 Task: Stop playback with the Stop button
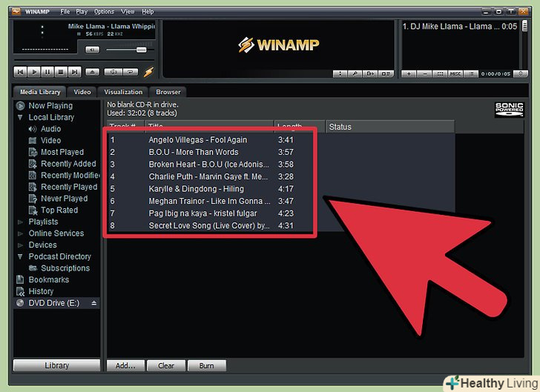point(61,72)
